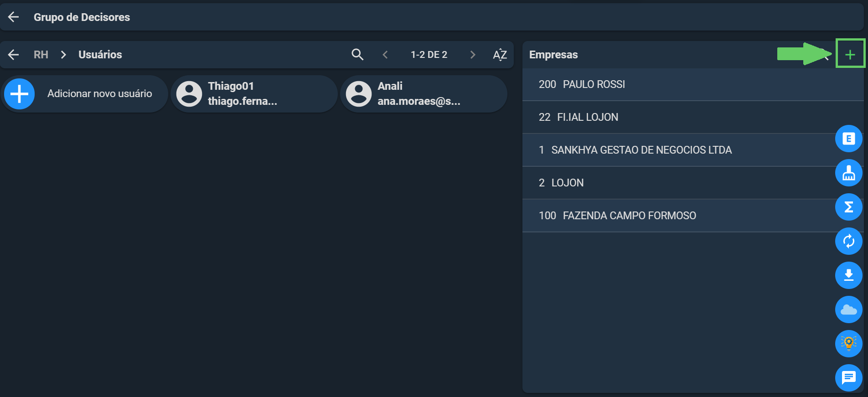
Task: Click Adicionar novo usuário label
Action: point(100,93)
